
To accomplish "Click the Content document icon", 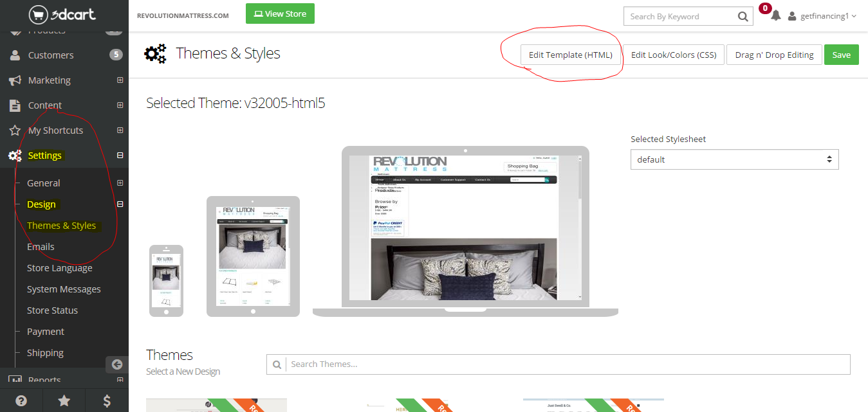I will pos(15,105).
